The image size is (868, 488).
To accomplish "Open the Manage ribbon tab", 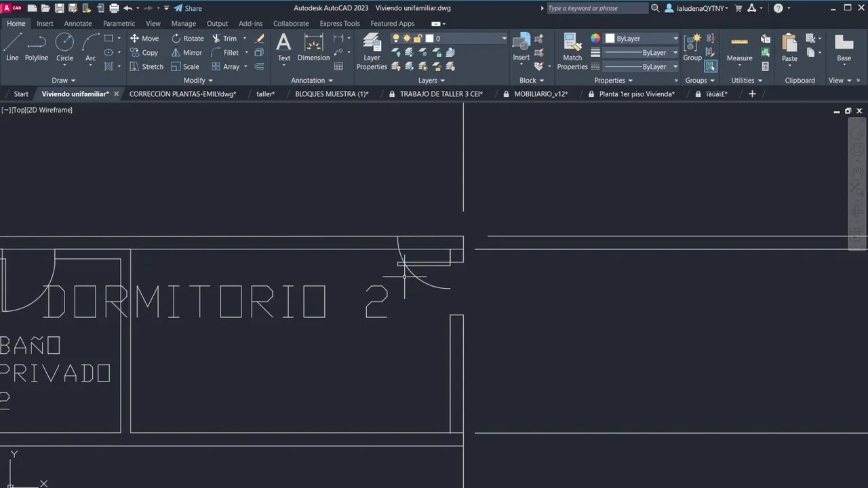I will (x=184, y=23).
